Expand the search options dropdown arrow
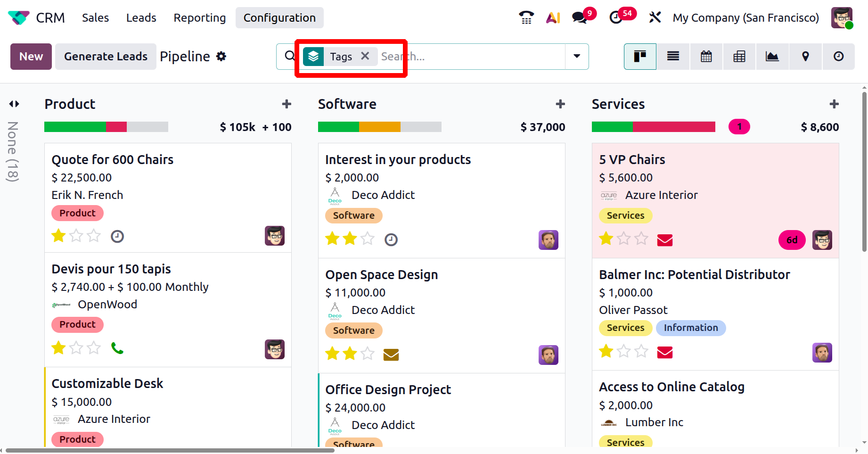 click(x=577, y=57)
